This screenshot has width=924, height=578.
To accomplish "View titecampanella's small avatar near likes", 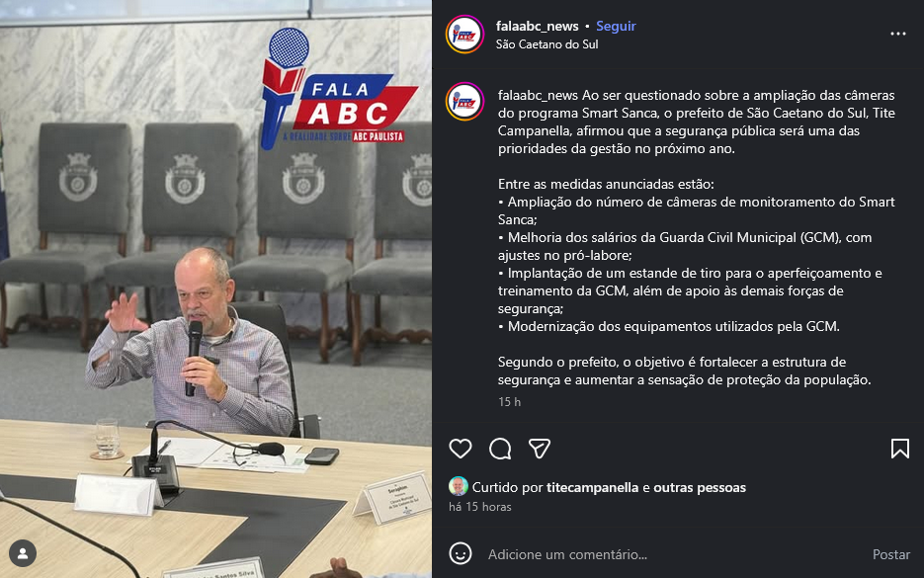I will (x=459, y=487).
